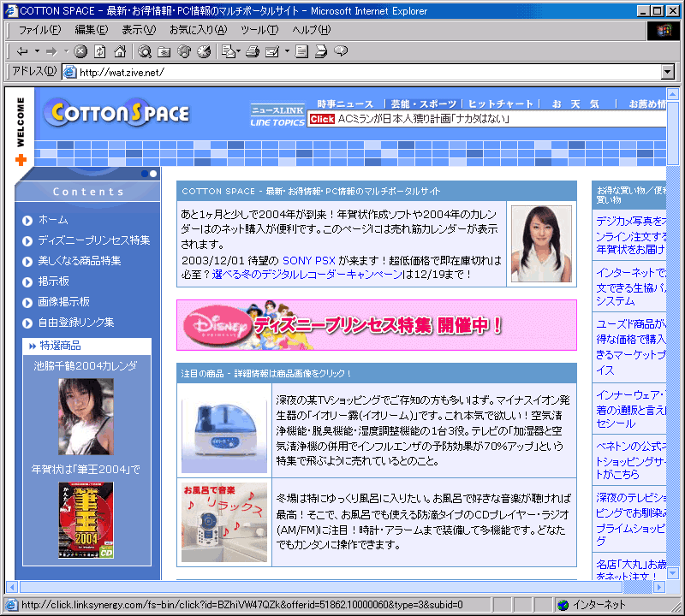Open the Forward button history dropdown arrow
Viewport: 685px width, 616px height.
tap(67, 51)
